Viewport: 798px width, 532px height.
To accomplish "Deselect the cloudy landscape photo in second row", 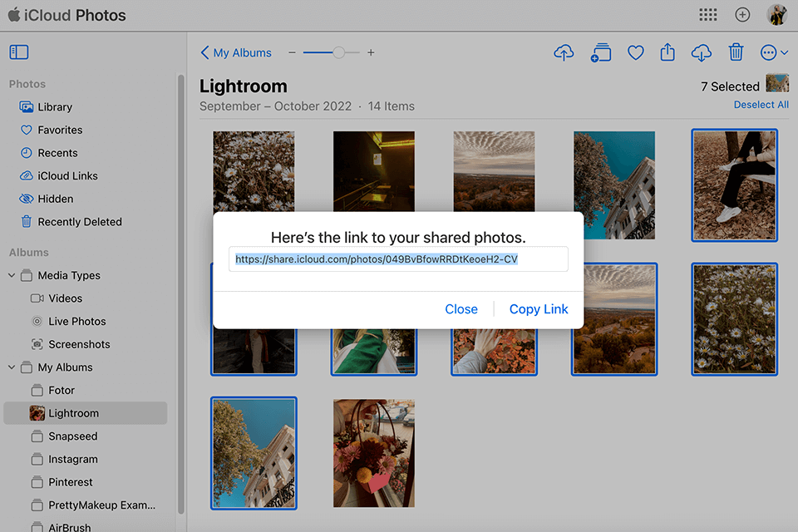I will coord(620,319).
